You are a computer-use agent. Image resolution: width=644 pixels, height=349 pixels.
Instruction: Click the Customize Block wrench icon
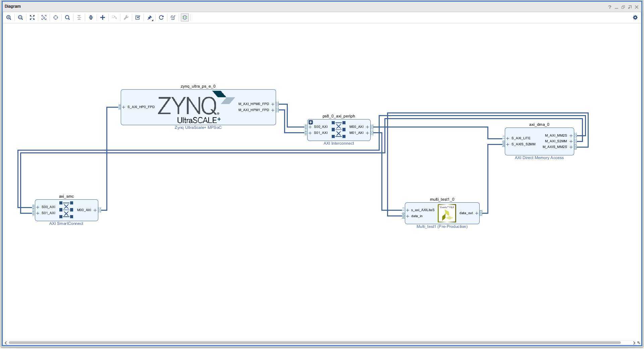point(126,17)
